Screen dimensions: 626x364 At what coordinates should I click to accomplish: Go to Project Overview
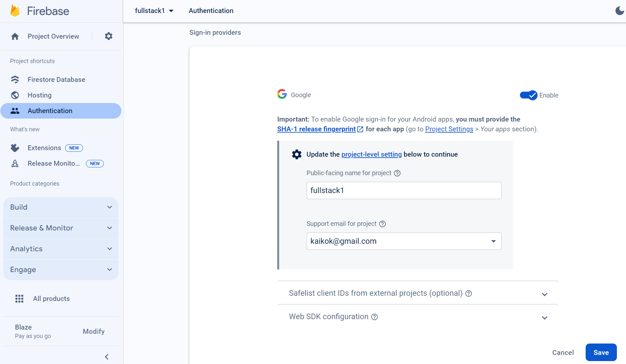click(x=53, y=36)
